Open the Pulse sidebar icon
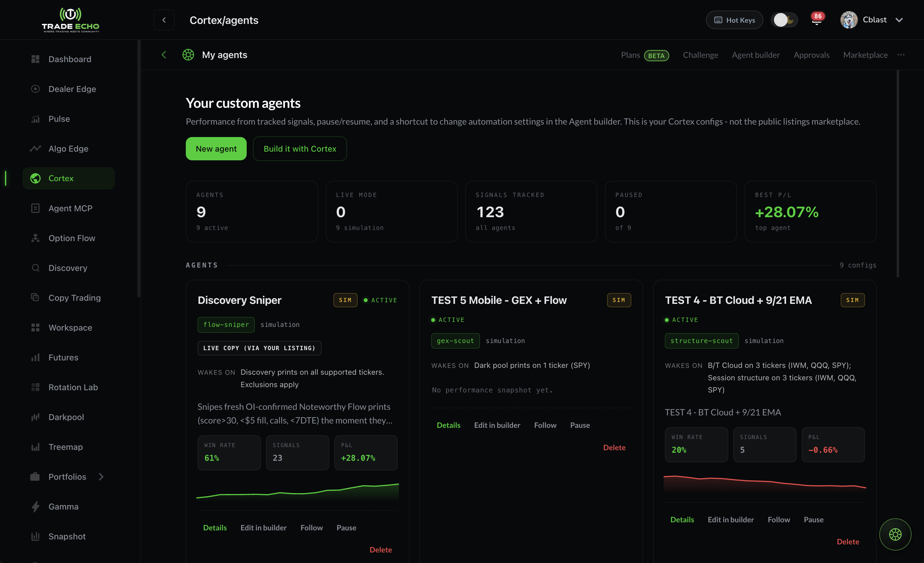Image resolution: width=924 pixels, height=563 pixels. pyautogui.click(x=35, y=119)
